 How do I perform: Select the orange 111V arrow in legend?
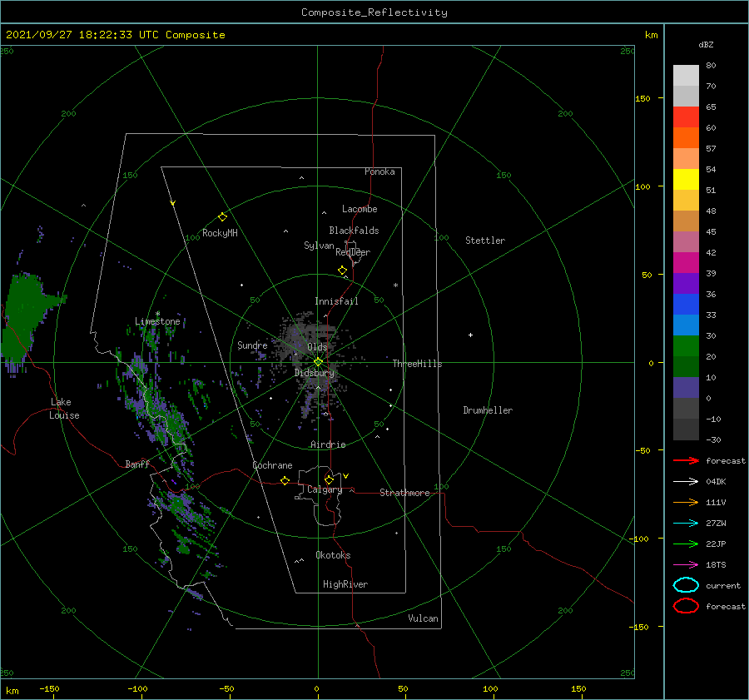pyautogui.click(x=686, y=502)
